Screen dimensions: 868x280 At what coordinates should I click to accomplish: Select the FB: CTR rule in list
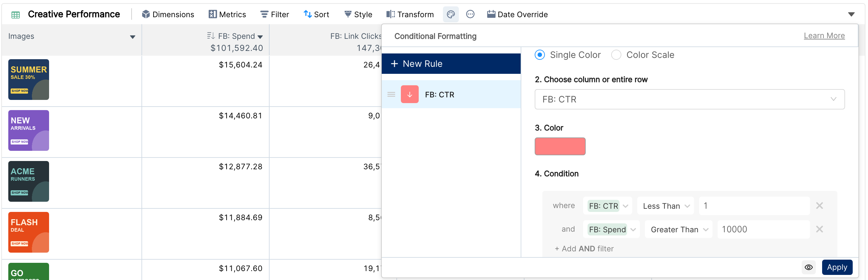451,94
